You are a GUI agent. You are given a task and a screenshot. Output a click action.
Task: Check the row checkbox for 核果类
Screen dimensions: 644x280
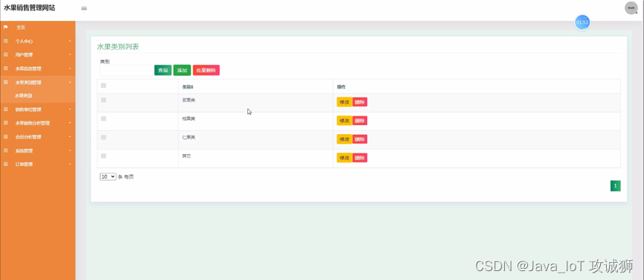pos(103,118)
